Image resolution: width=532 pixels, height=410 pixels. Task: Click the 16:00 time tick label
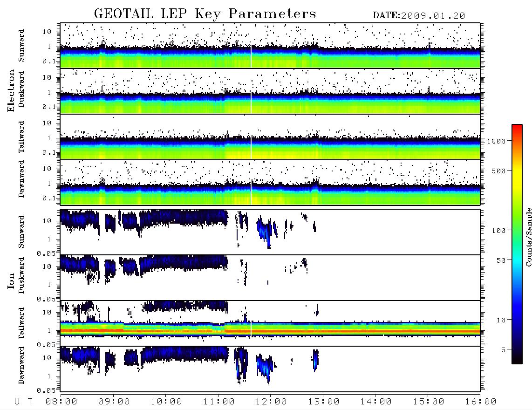tap(481, 402)
